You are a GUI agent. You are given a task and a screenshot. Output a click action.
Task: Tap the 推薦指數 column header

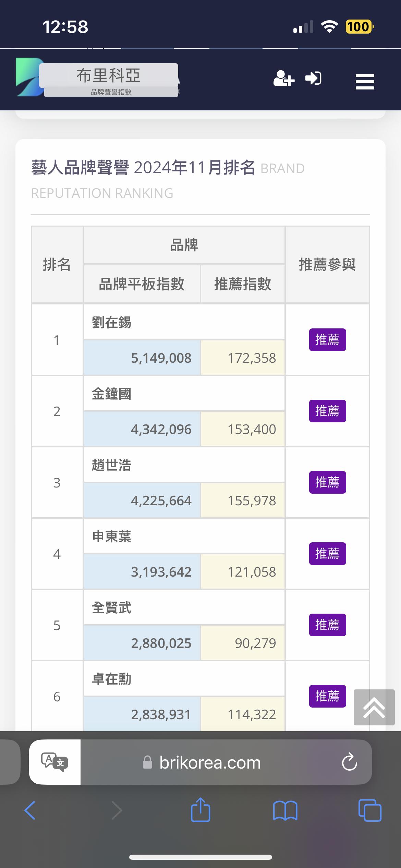243,284
